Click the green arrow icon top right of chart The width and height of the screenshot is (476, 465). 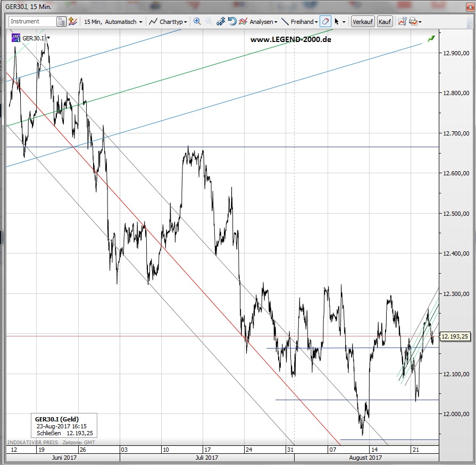(x=431, y=38)
